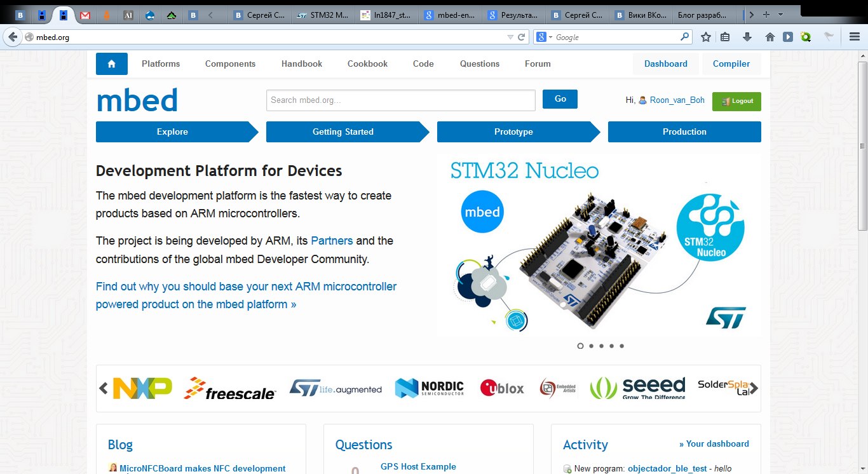
Task: Go back using the browser back arrow
Action: (x=12, y=37)
